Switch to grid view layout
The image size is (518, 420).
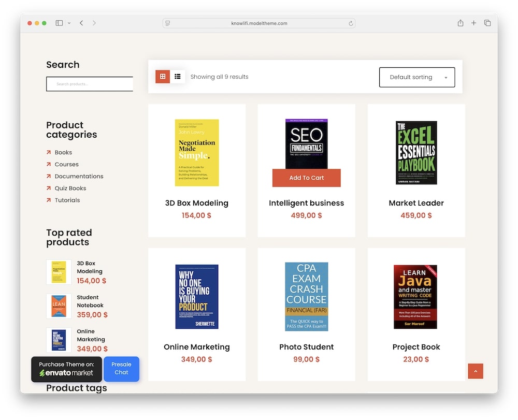(x=163, y=77)
